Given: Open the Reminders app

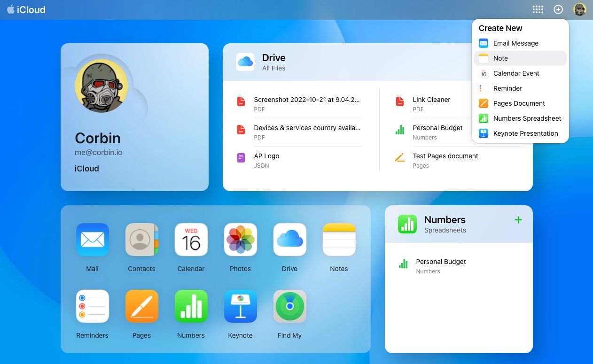Looking at the screenshot, I should coord(92,306).
